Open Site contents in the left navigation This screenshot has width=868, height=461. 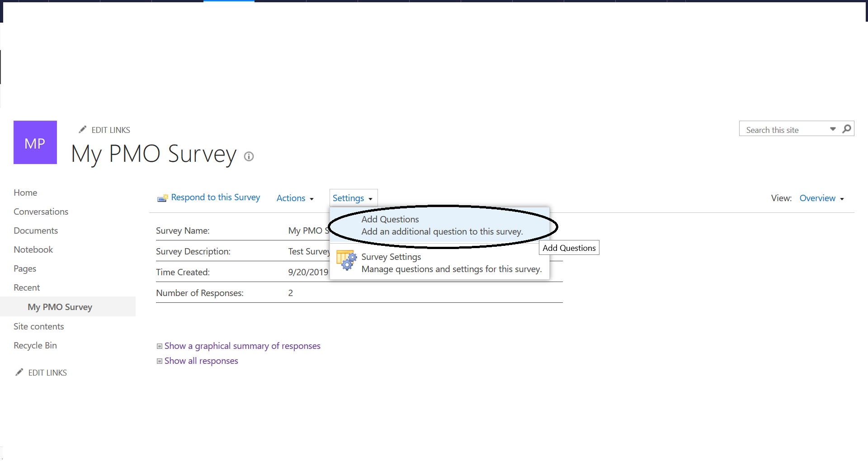point(38,326)
